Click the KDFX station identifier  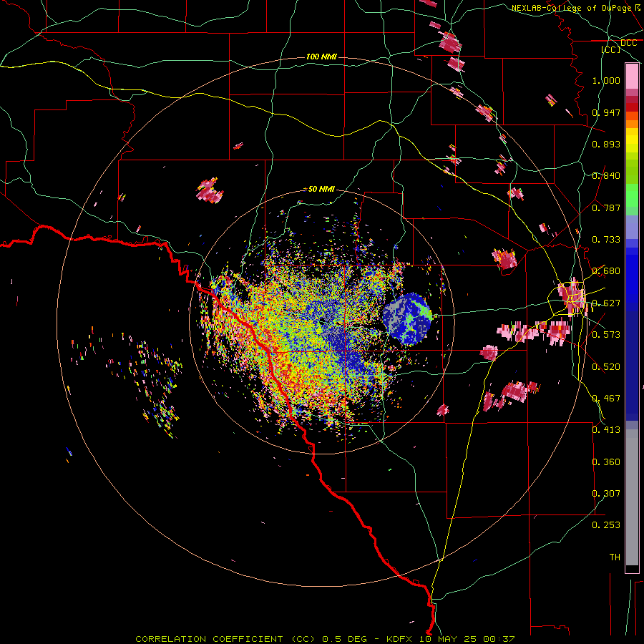[x=401, y=639]
